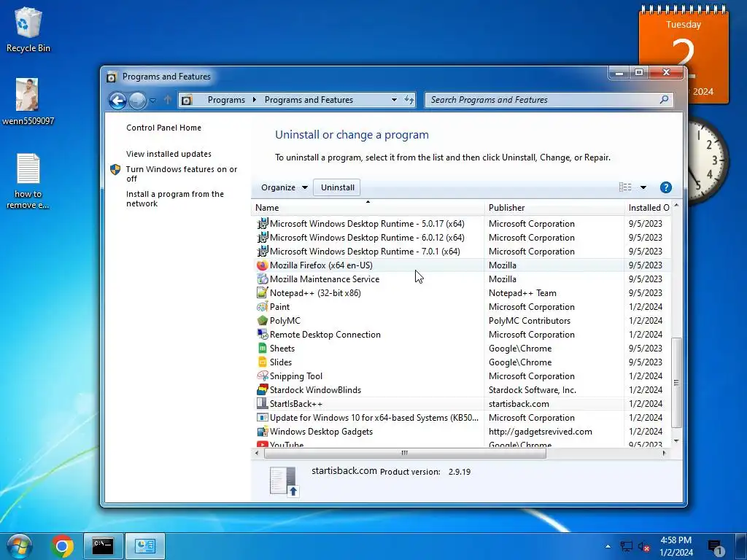The width and height of the screenshot is (747, 560).
Task: Click the Control Panel taskbar button
Action: point(145,546)
